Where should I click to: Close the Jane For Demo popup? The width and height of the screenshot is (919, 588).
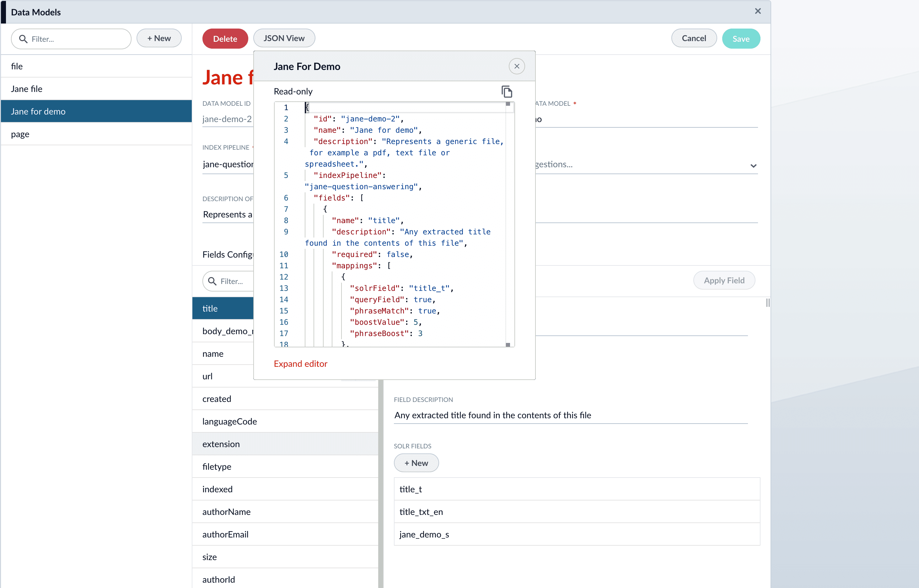(517, 66)
